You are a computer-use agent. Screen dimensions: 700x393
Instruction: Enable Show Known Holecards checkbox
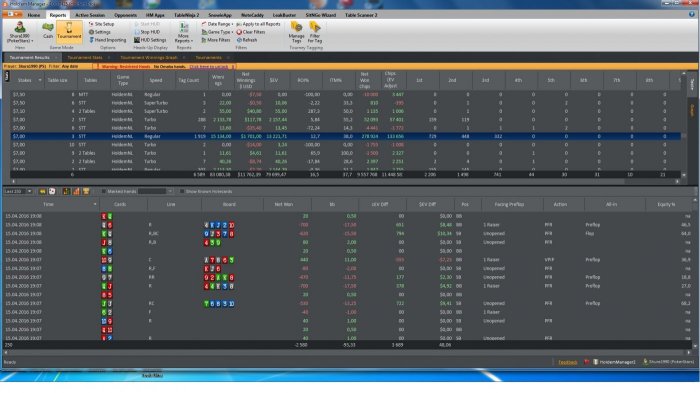click(x=182, y=191)
